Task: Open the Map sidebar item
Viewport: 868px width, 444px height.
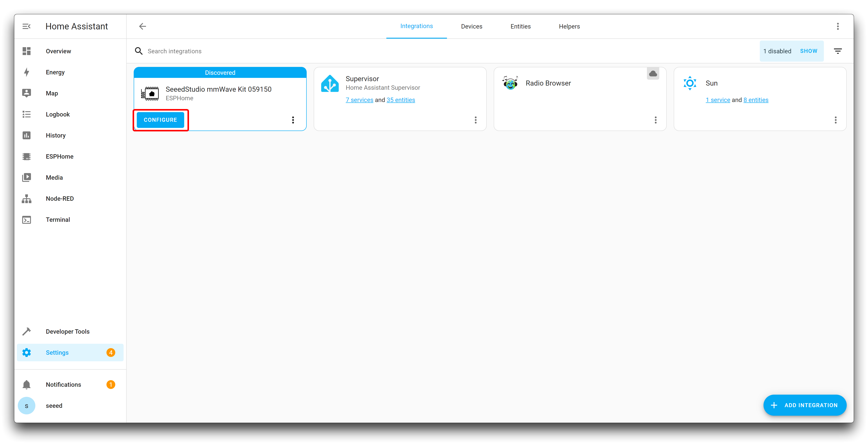Action: (x=52, y=93)
